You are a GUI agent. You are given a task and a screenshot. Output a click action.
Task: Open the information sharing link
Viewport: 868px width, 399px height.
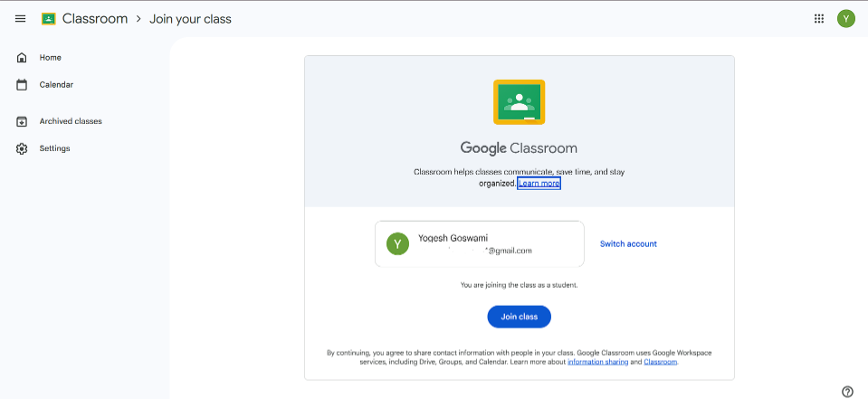tap(598, 362)
